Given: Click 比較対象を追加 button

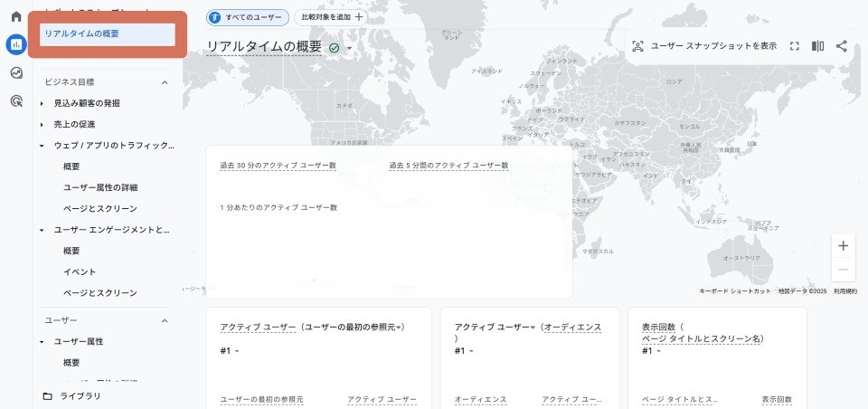Looking at the screenshot, I should [330, 17].
